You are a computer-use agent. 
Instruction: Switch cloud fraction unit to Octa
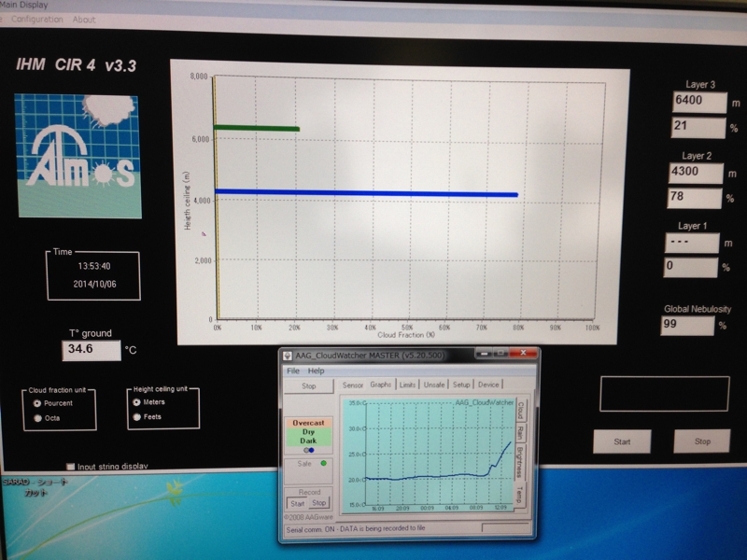coord(37,418)
